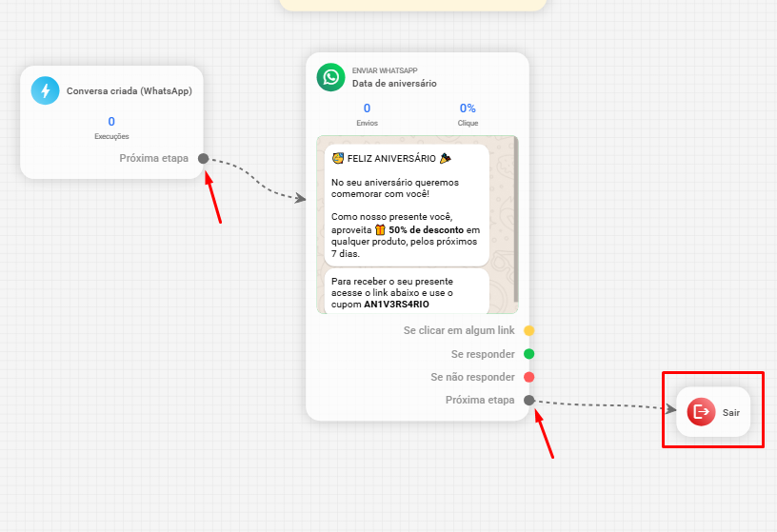
Task: Click the 'Se responder' label
Action: 483,354
